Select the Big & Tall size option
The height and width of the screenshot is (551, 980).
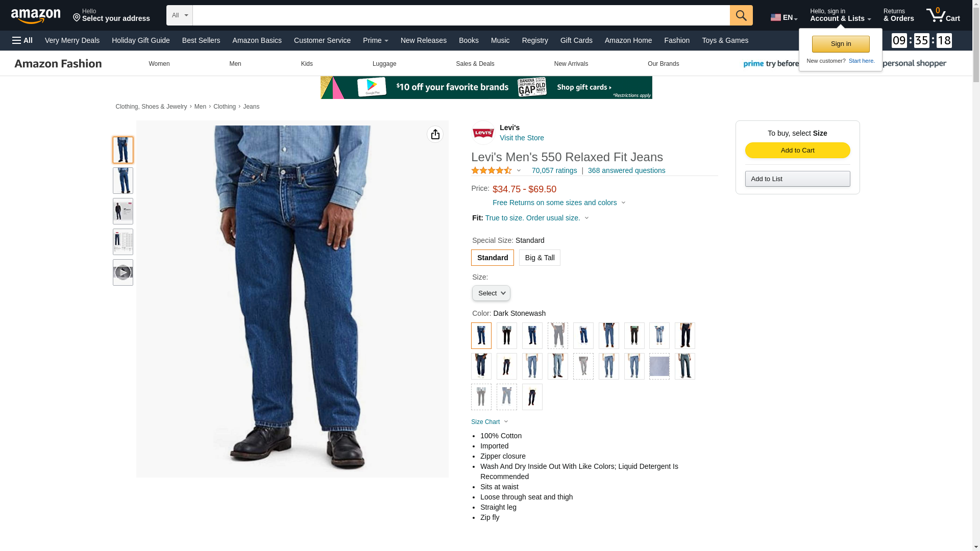tap(540, 258)
